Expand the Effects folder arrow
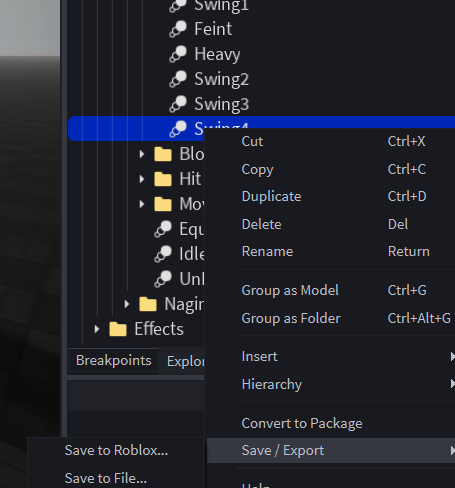Image resolution: width=455 pixels, height=488 pixels. click(97, 329)
